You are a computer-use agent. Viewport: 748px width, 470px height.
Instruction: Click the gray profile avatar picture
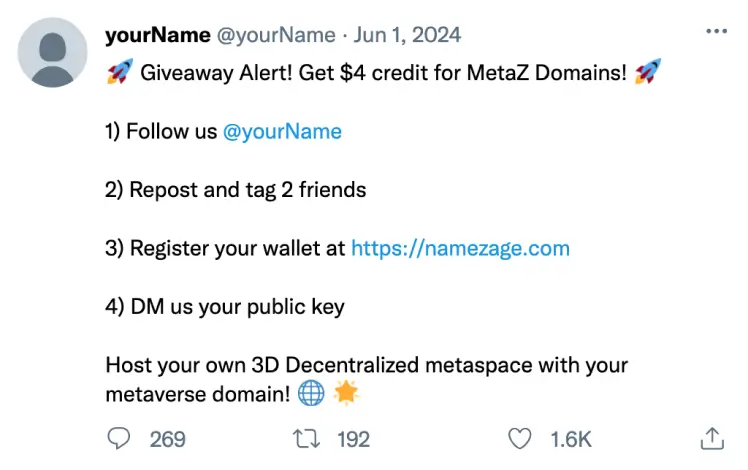coord(53,52)
